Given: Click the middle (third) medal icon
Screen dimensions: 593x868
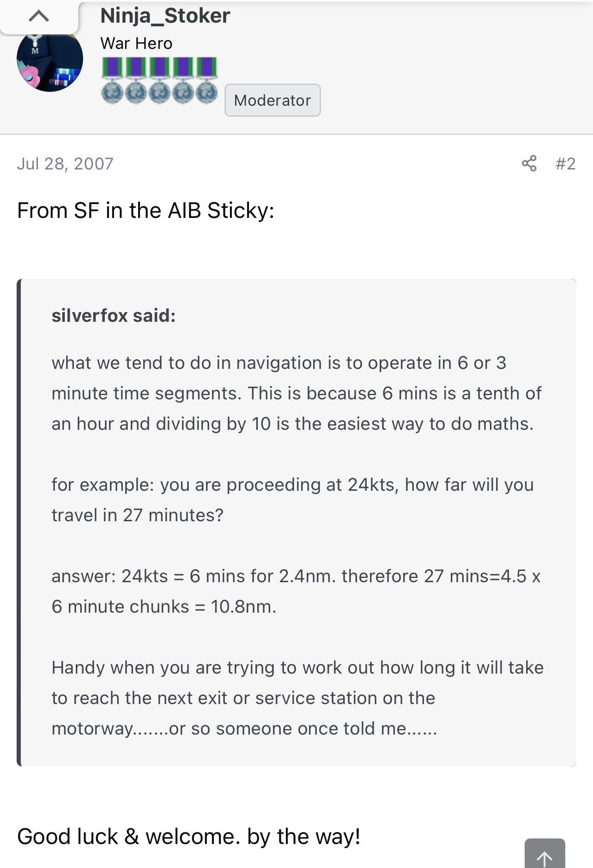Looking at the screenshot, I should 159,80.
